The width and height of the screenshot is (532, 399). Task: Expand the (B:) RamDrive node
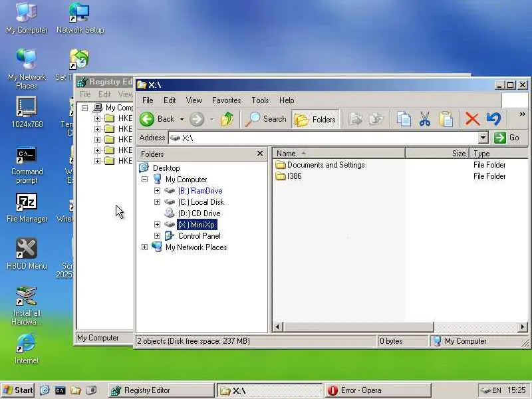157,191
